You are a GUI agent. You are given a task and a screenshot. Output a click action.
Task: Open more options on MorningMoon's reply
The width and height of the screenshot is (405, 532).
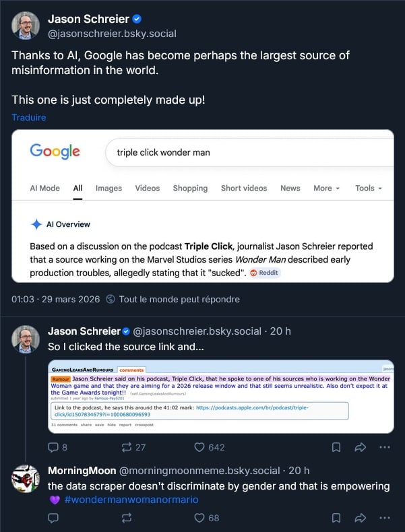point(384,518)
